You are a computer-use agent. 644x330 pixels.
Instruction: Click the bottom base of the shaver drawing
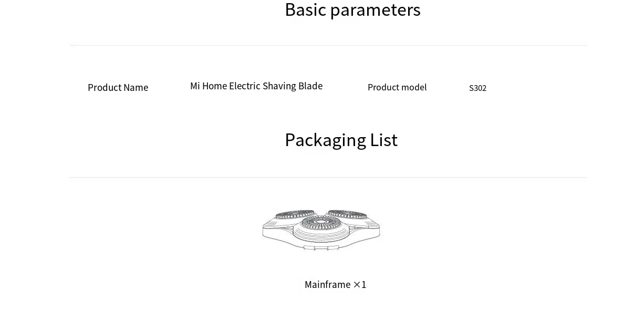pyautogui.click(x=320, y=245)
